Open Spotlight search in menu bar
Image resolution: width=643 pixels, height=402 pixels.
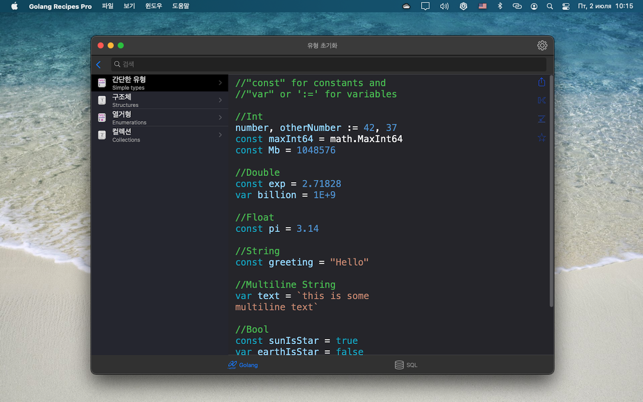coord(549,6)
